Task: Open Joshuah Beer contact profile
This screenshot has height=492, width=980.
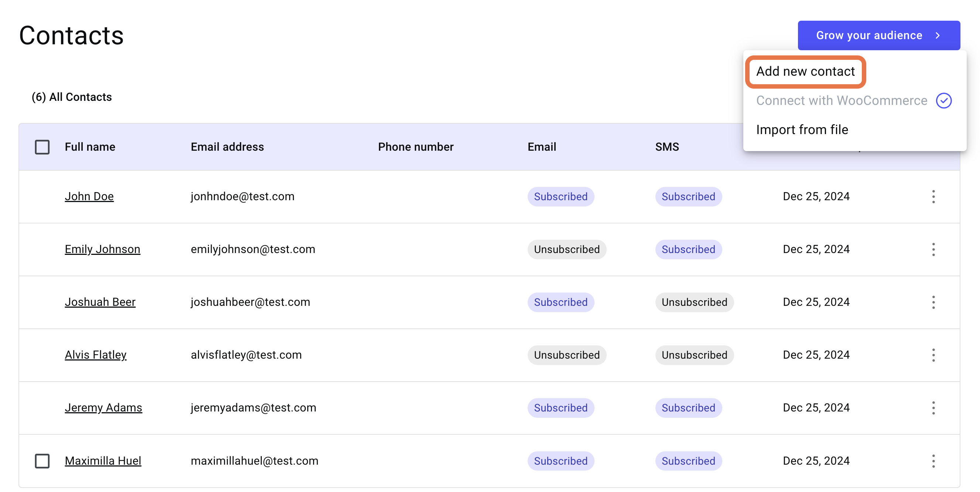Action: click(x=100, y=302)
